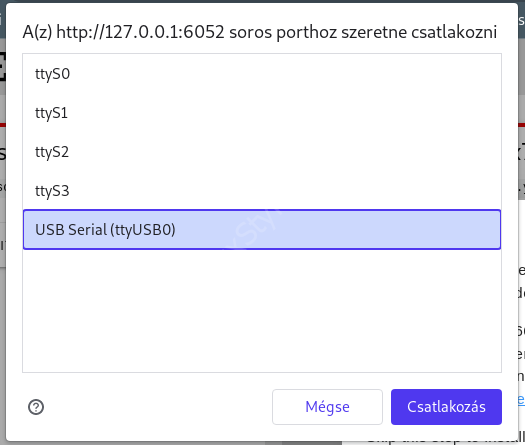
Task: Open the help question mark icon
Action: [36, 407]
